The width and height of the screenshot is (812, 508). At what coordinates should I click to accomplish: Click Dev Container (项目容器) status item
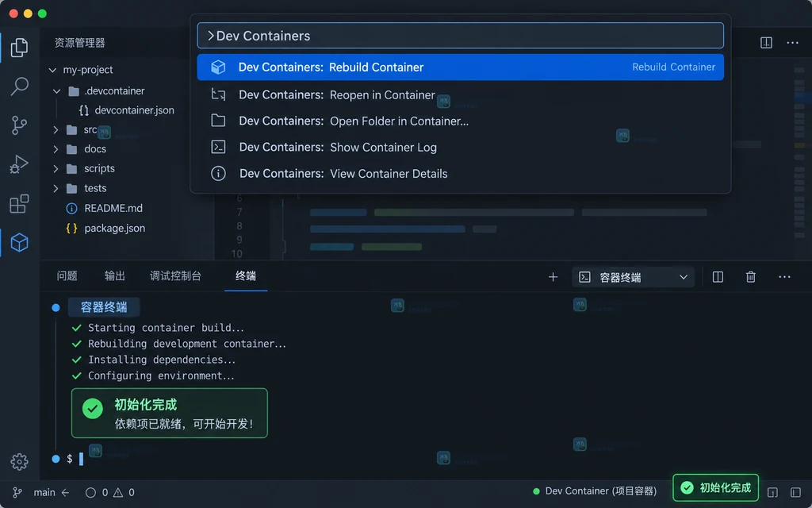pyautogui.click(x=595, y=491)
